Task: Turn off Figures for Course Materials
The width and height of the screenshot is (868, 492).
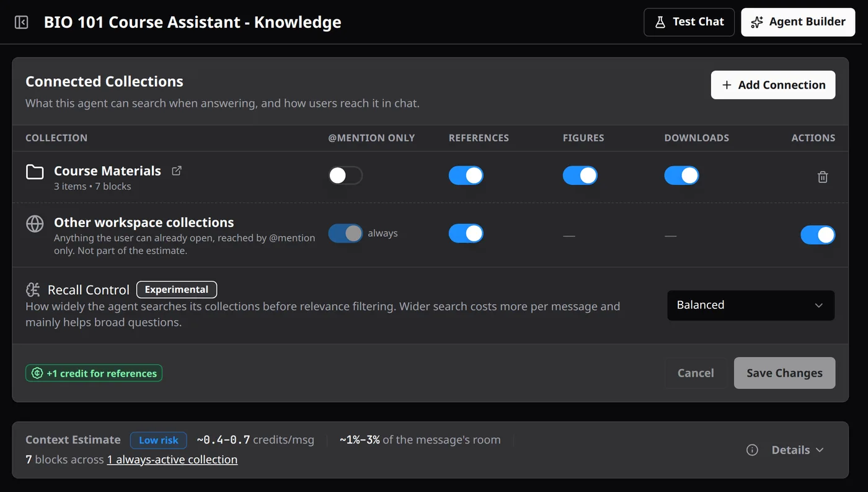Action: 580,176
